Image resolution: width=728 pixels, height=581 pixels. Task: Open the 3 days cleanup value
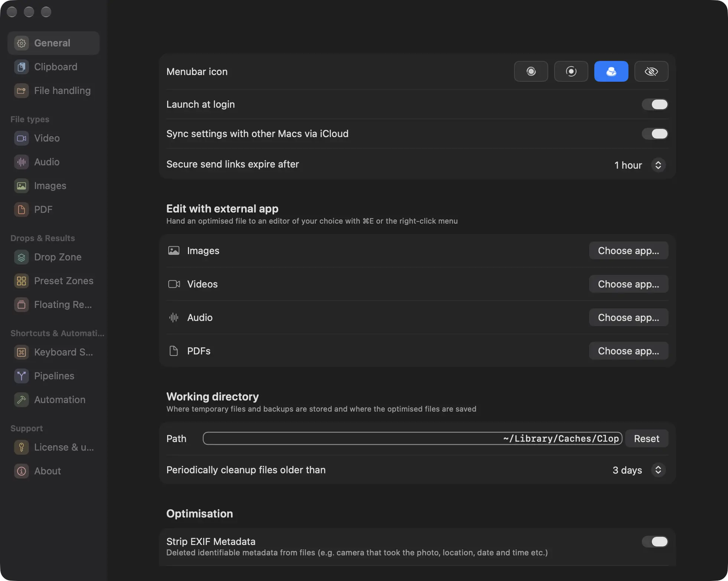(x=627, y=470)
